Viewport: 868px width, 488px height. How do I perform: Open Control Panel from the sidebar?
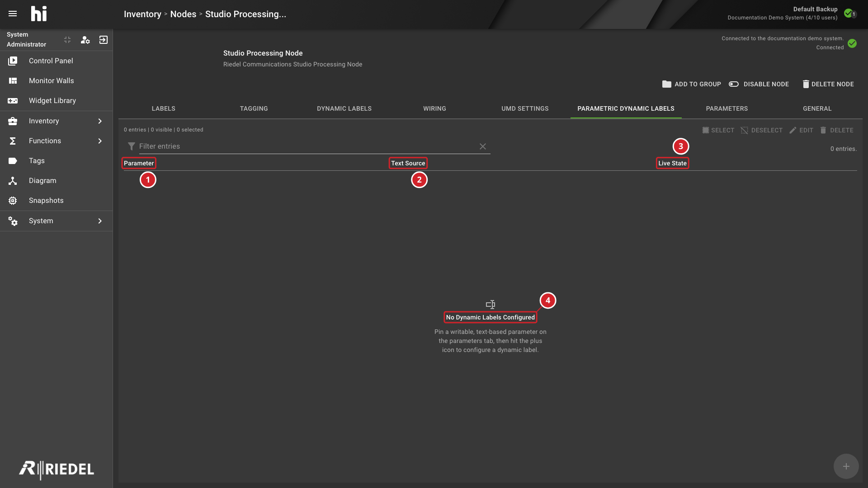[x=57, y=61]
